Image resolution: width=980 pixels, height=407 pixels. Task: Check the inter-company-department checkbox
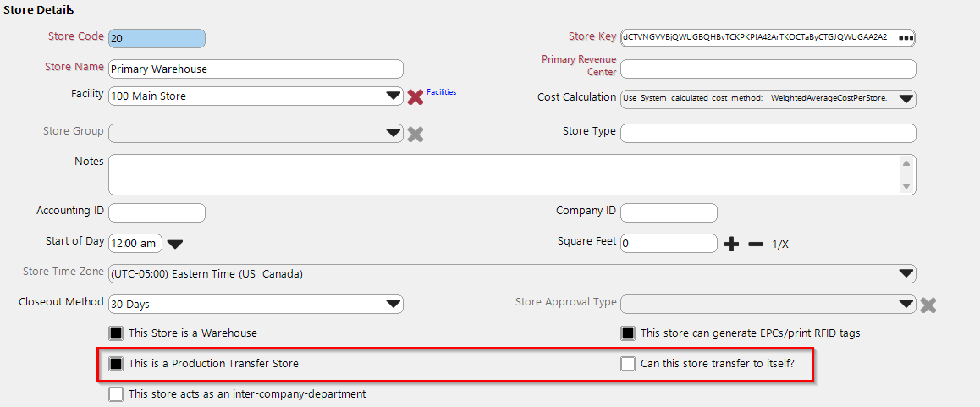click(x=116, y=394)
